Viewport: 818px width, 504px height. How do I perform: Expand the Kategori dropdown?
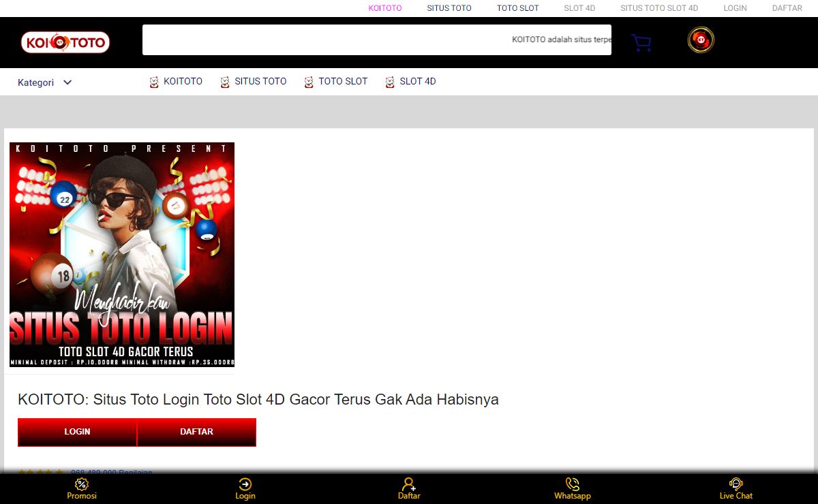[45, 82]
